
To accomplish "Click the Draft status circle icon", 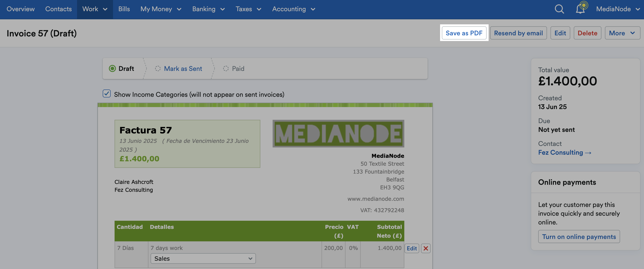I will [x=112, y=68].
